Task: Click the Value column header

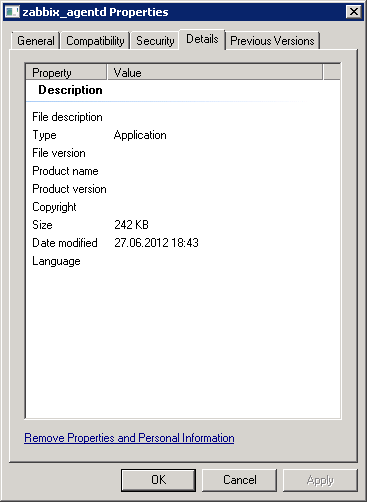Action: coord(215,72)
